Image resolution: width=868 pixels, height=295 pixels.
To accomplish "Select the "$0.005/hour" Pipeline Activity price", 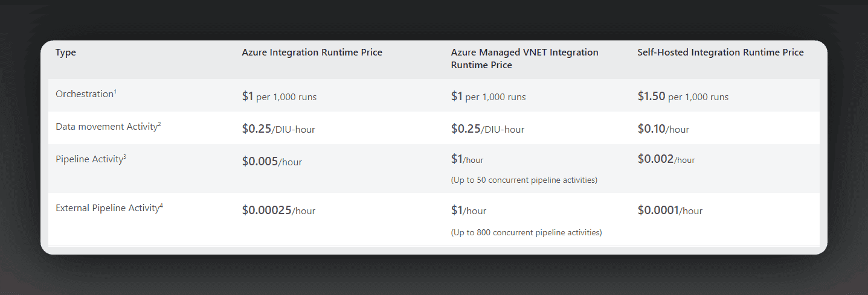I will [272, 162].
